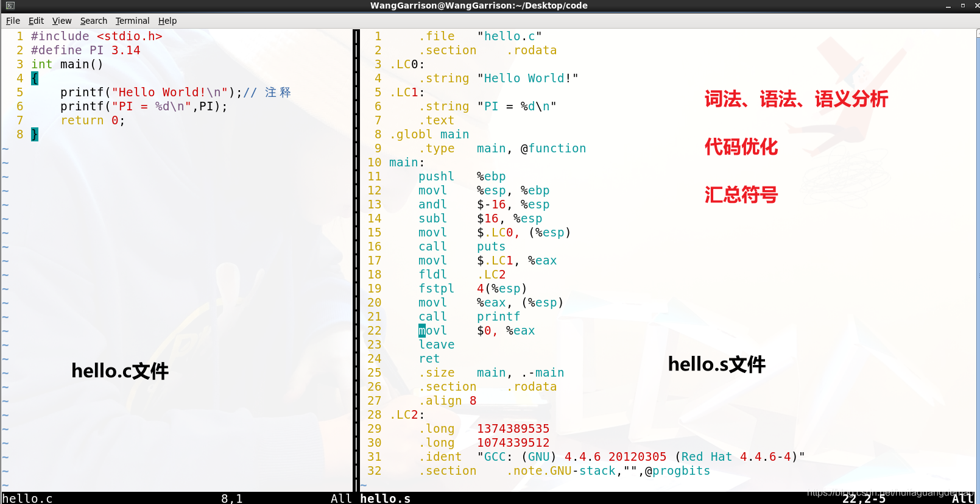The width and height of the screenshot is (980, 504).
Task: Click the 'main:' label on line 10
Action: click(407, 162)
